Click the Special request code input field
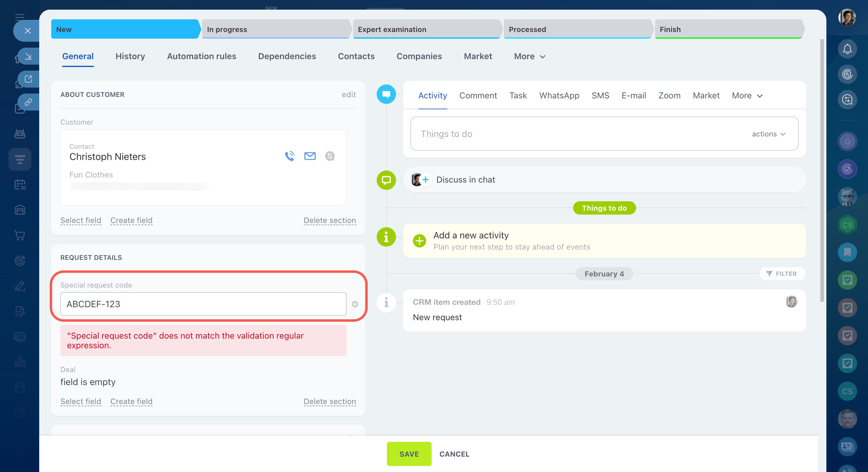Image resolution: width=868 pixels, height=472 pixels. point(203,304)
